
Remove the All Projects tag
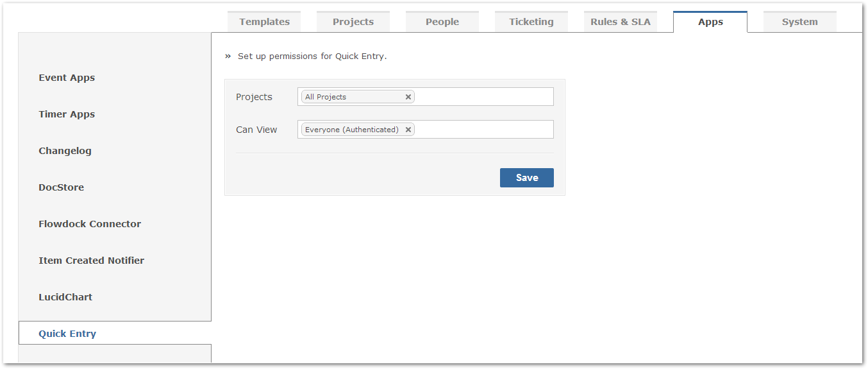coord(408,97)
